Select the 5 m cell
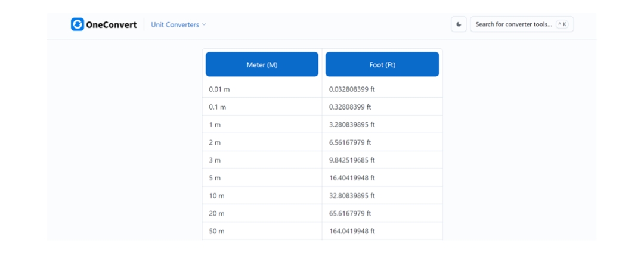This screenshot has height=271, width=644. [262, 178]
